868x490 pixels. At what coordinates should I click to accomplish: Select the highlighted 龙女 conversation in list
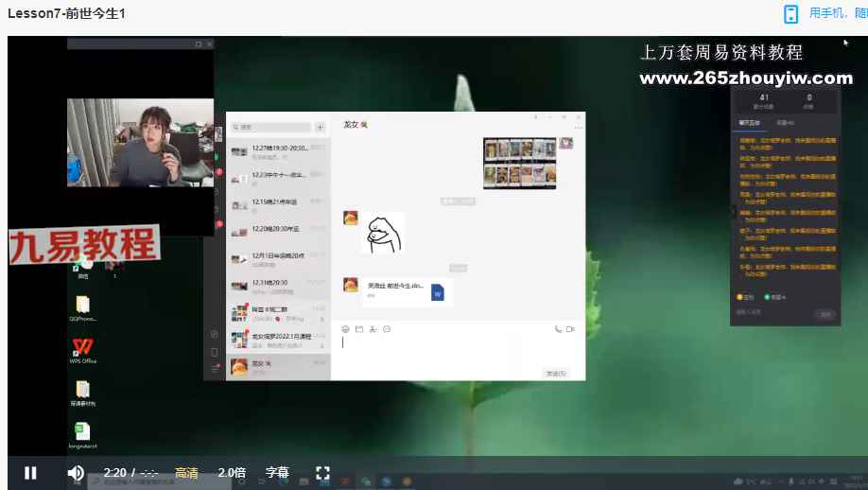pos(278,367)
